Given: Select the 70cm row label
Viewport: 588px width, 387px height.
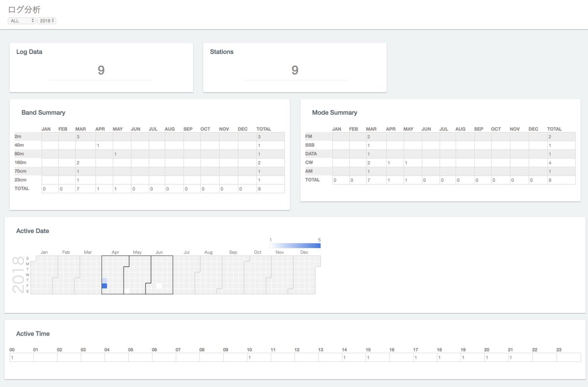Looking at the screenshot, I should coord(20,171).
